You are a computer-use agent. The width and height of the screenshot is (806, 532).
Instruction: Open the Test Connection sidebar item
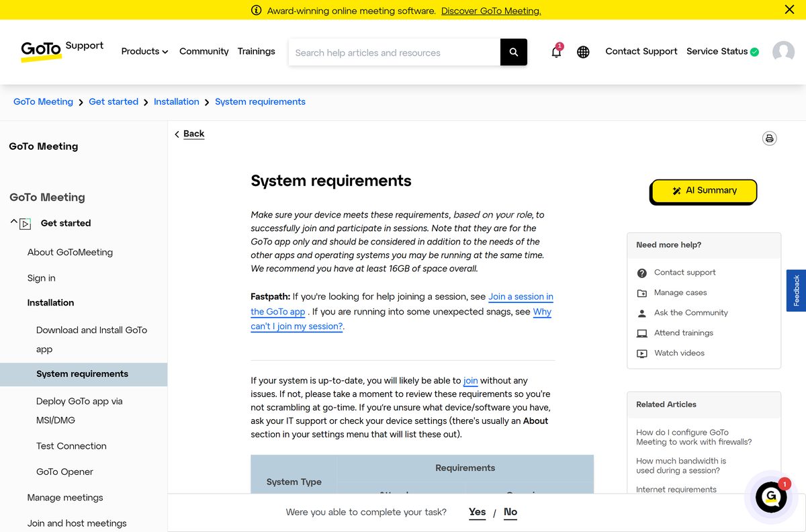click(71, 446)
